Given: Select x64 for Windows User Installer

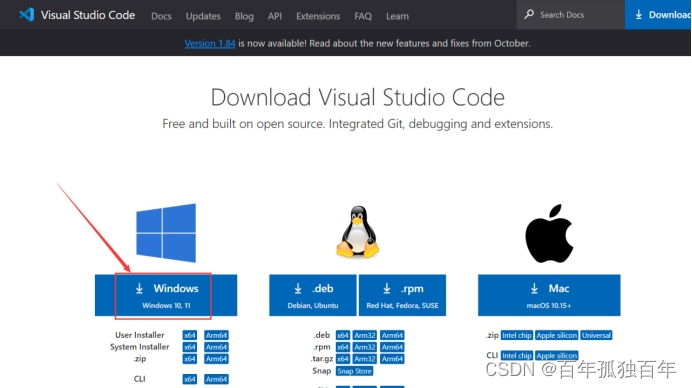Looking at the screenshot, I should (x=190, y=335).
